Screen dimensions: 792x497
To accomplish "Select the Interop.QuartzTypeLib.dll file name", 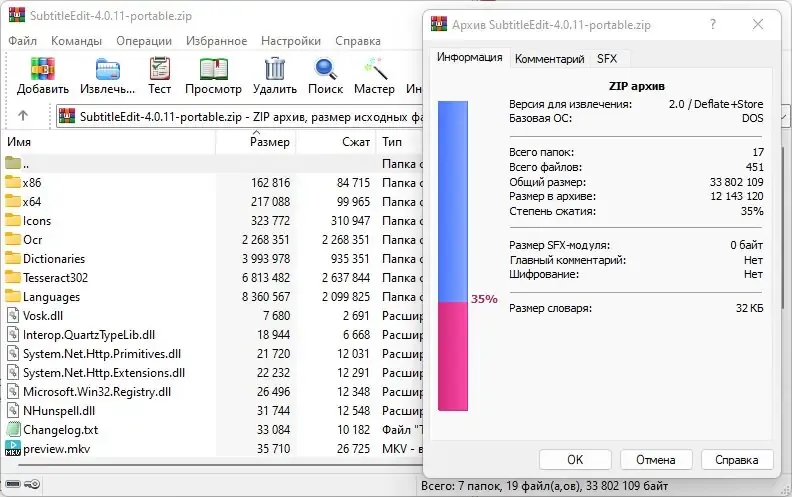I will point(89,334).
